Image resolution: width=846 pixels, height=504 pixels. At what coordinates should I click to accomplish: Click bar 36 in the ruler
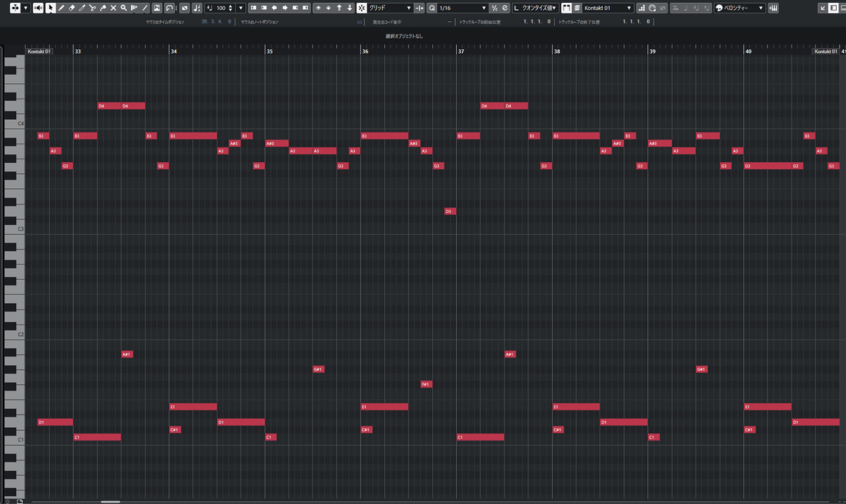(364, 51)
